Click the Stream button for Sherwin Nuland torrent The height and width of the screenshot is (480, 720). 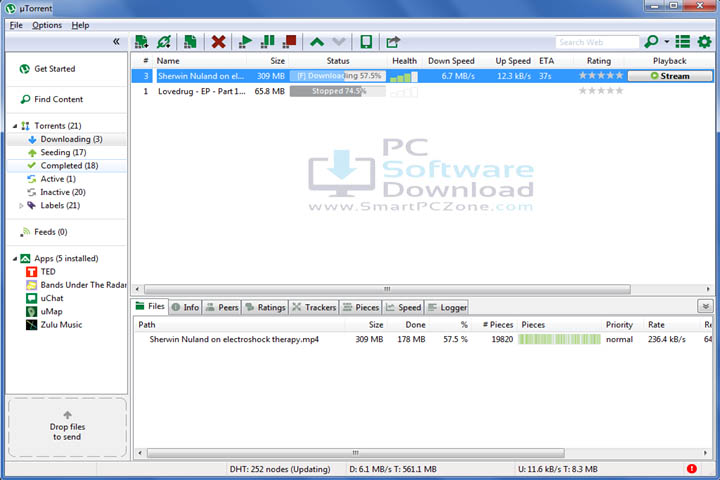[x=670, y=76]
